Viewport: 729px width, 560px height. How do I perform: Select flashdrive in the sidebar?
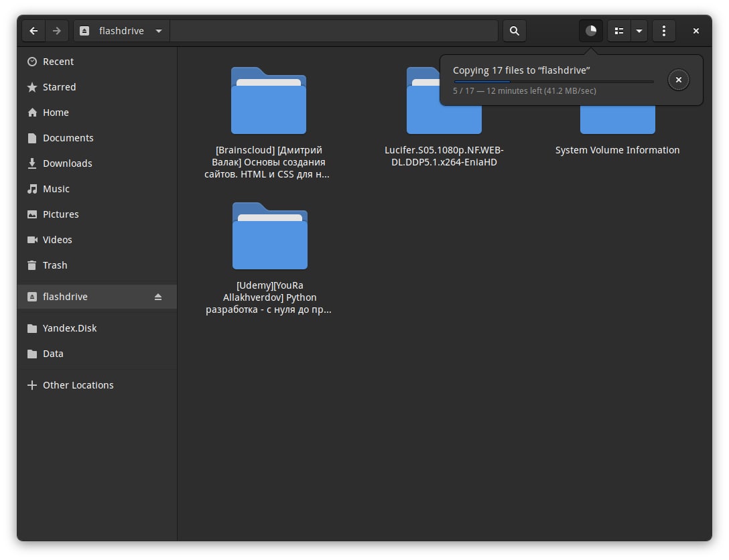coord(96,297)
